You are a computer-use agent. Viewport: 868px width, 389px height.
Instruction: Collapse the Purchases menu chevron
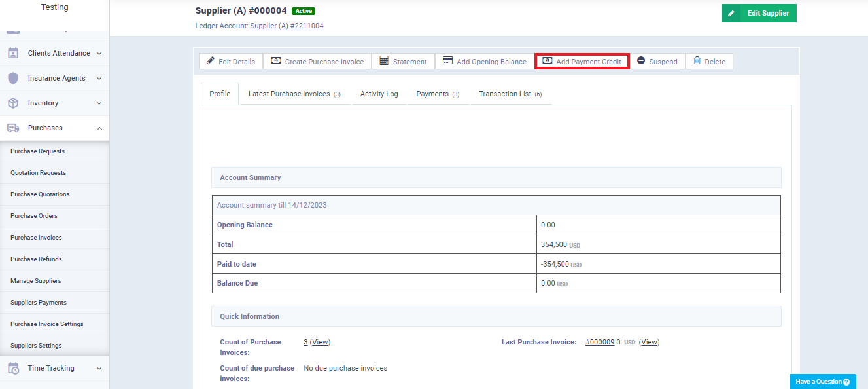pyautogui.click(x=99, y=128)
